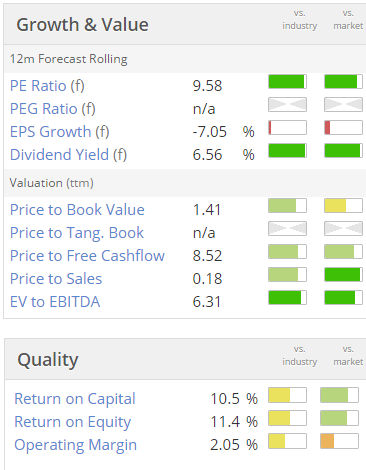Open the Price to Free Cashflow link
This screenshot has height=470, width=366.
tap(87, 256)
